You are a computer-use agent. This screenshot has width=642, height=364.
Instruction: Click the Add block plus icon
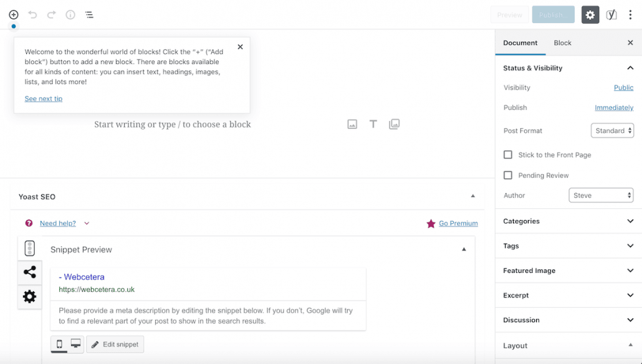pyautogui.click(x=14, y=15)
